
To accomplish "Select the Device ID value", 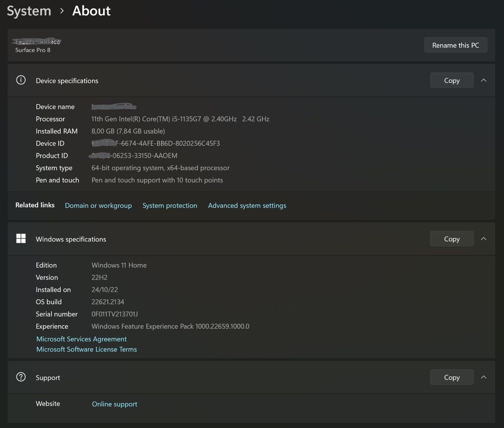I will click(156, 143).
